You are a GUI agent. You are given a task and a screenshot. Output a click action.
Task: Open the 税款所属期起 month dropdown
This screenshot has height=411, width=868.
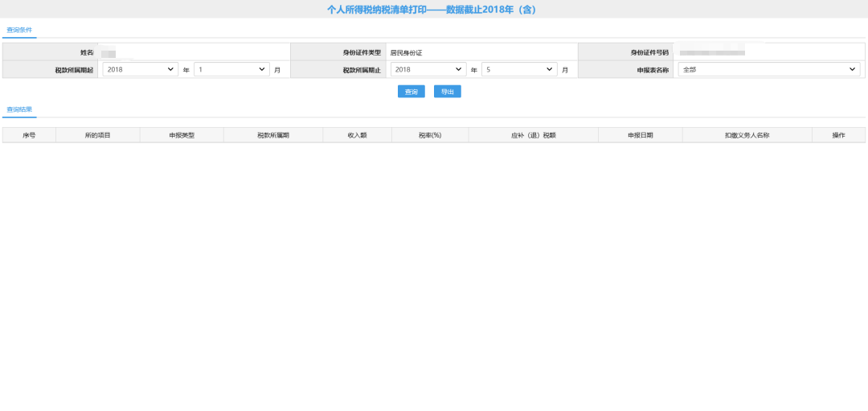click(x=231, y=70)
